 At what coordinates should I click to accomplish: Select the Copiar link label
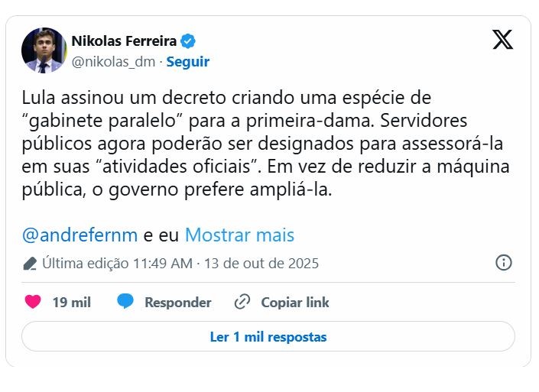295,303
